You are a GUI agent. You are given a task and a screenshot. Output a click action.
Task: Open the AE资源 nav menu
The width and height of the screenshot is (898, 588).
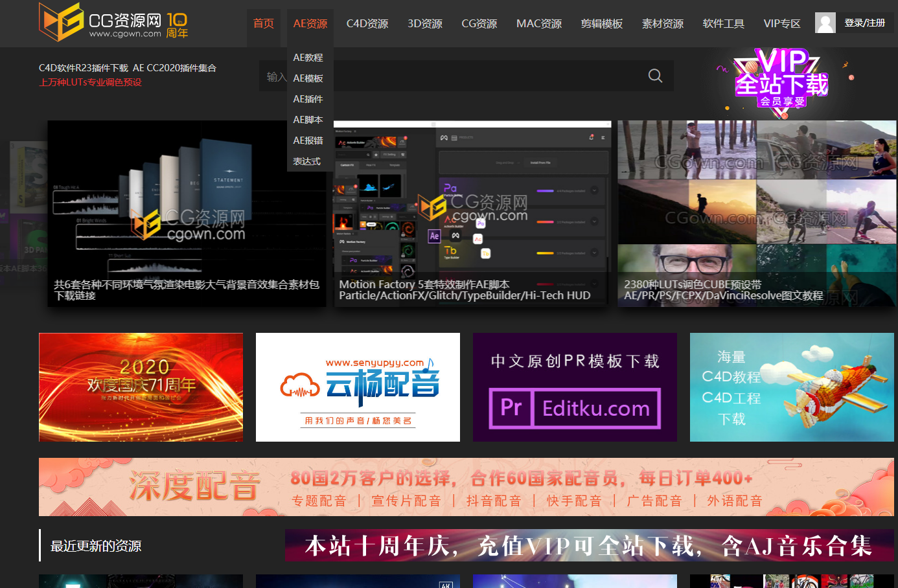pos(310,24)
